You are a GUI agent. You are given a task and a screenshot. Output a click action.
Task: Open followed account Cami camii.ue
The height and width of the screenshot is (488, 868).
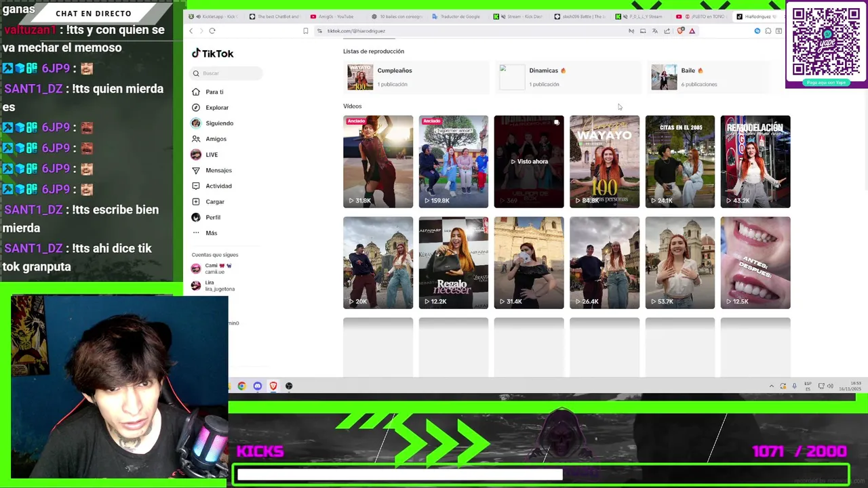coord(212,268)
